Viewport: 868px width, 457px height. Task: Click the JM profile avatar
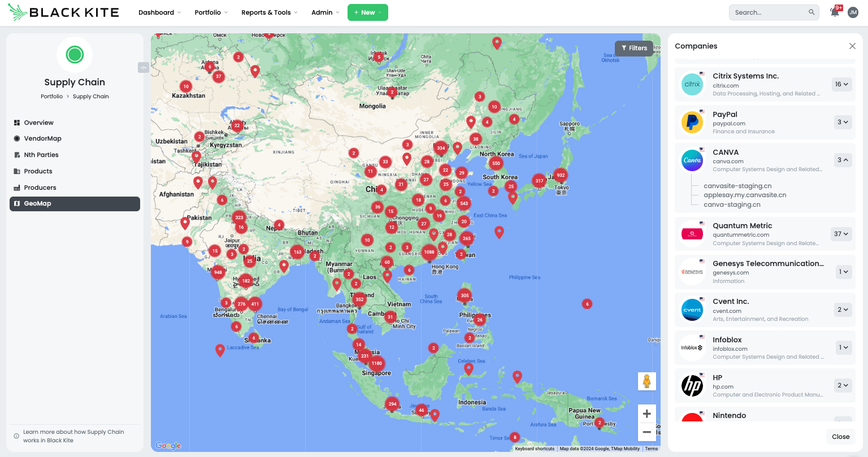tap(853, 12)
